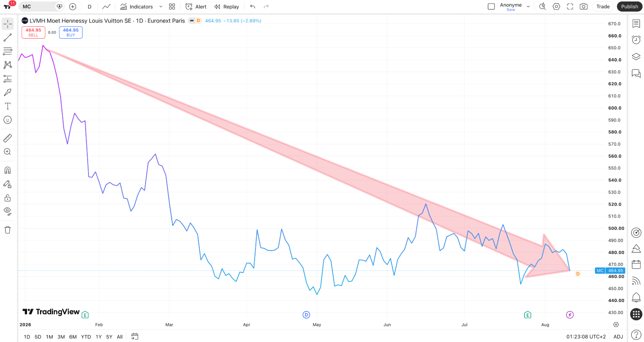Screen dimensions: 644x342
Task: Open the quick search tool
Action: click(543, 6)
